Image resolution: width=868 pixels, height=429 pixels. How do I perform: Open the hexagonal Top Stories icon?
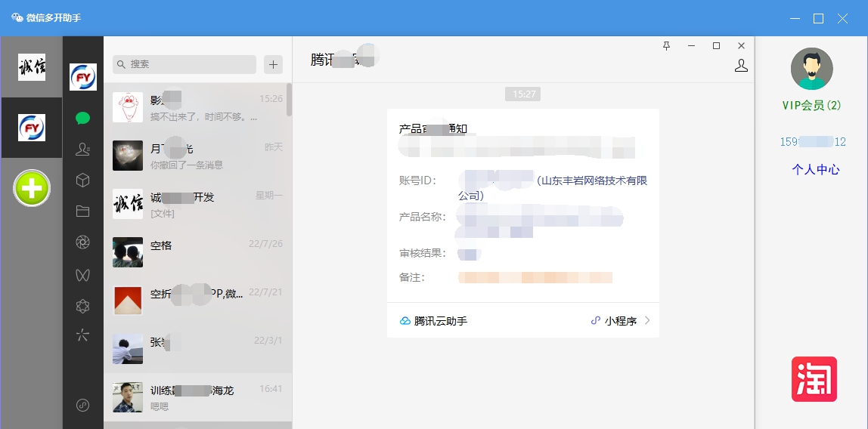tap(83, 306)
